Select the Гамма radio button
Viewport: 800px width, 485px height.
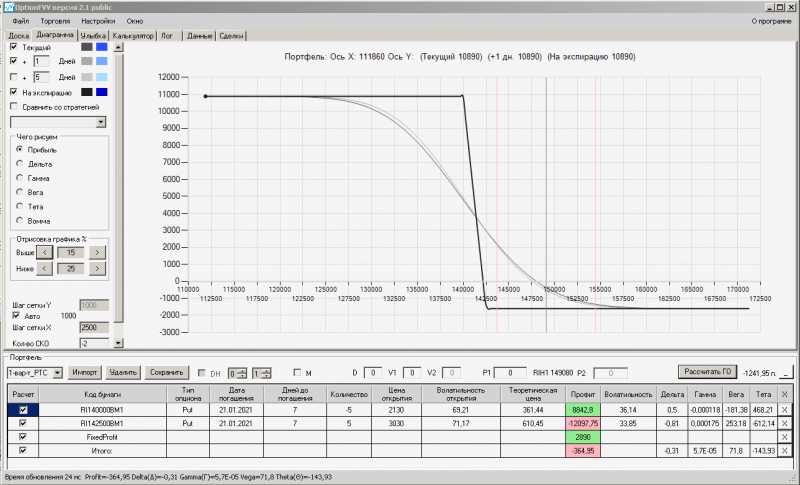tap(19, 178)
